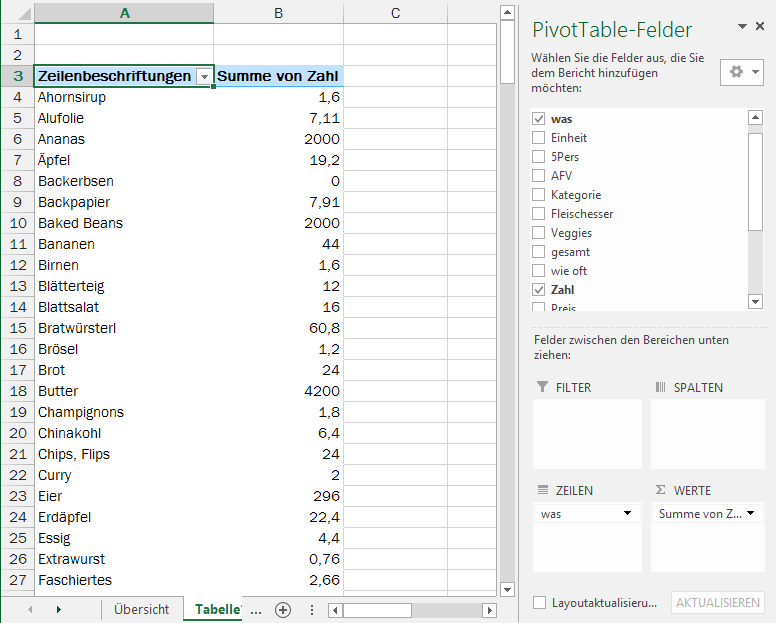
Task: Click the previous sheet navigation arrow
Action: (x=30, y=609)
